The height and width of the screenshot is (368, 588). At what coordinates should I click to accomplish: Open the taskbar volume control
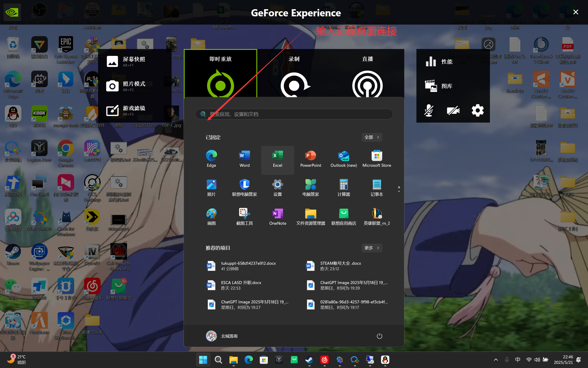click(x=537, y=359)
